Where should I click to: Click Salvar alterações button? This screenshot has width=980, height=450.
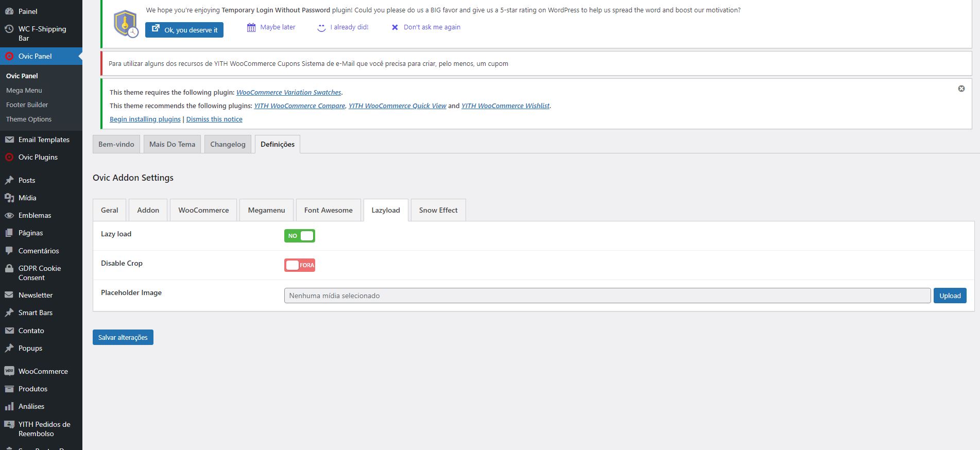123,337
